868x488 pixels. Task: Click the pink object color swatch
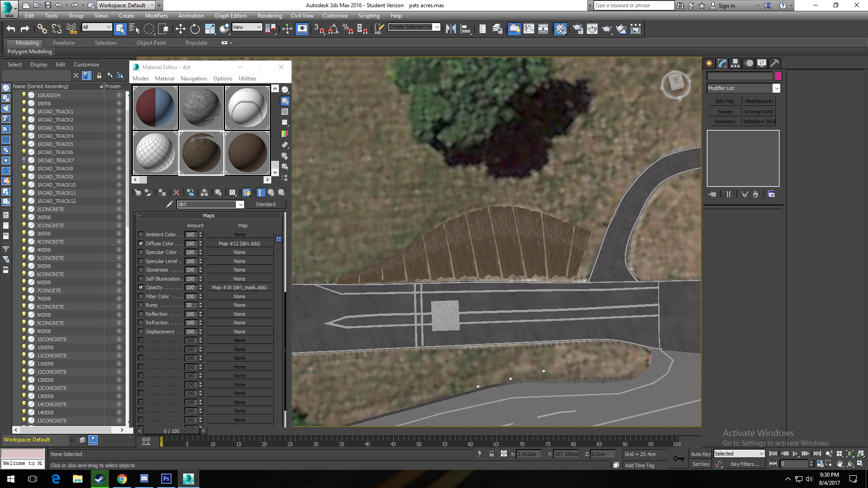(778, 76)
